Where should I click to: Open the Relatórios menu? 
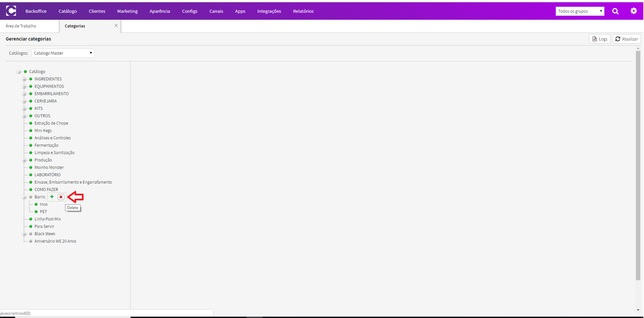[x=303, y=11]
